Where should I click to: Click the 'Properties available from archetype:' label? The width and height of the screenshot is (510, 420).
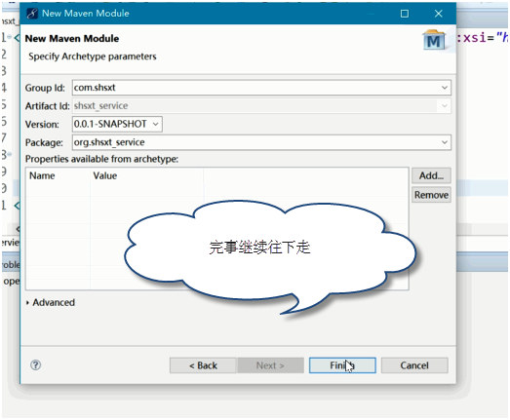101,159
